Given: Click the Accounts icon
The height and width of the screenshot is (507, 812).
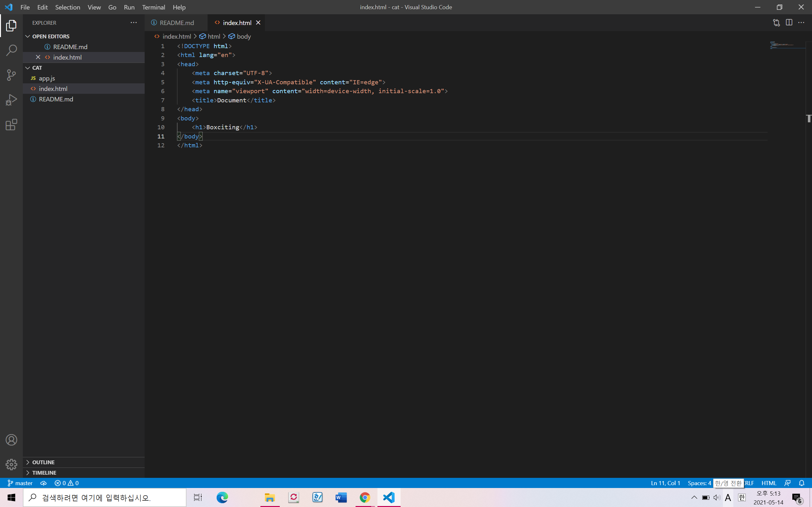Looking at the screenshot, I should pyautogui.click(x=11, y=440).
